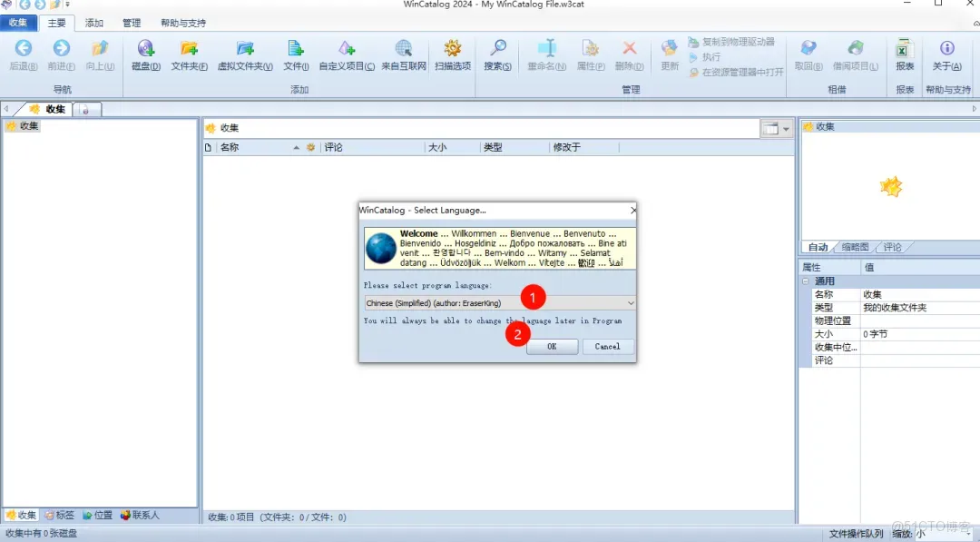Switch to 位置 bottom panel tab
The image size is (980, 542).
pyautogui.click(x=97, y=515)
